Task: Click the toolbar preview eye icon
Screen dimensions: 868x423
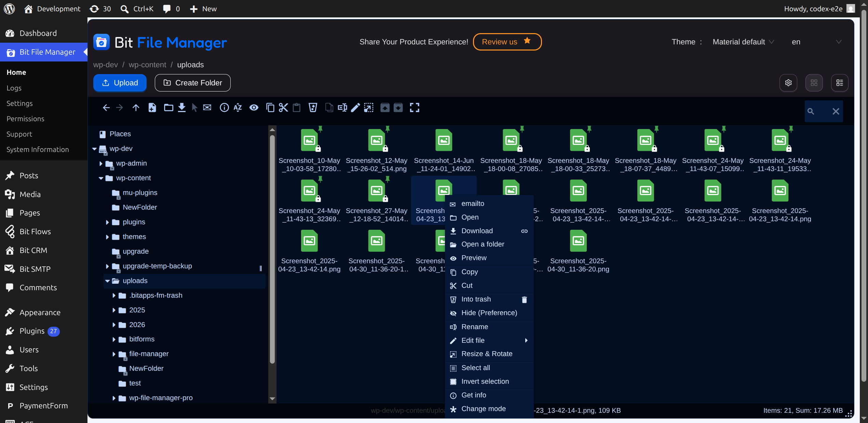Action: click(x=254, y=108)
